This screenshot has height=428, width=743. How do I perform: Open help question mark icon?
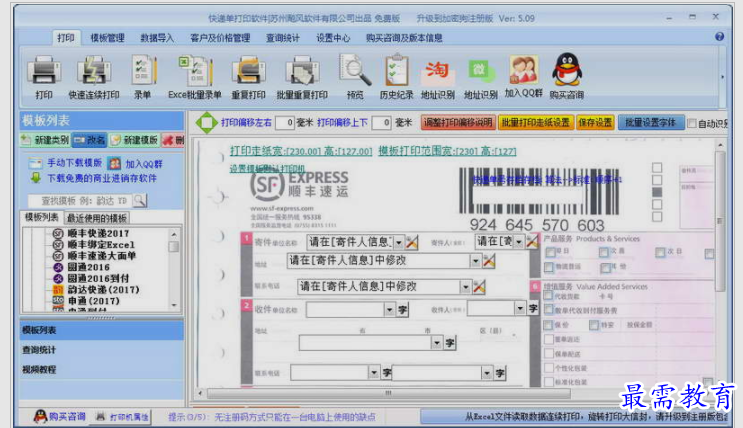pyautogui.click(x=719, y=36)
